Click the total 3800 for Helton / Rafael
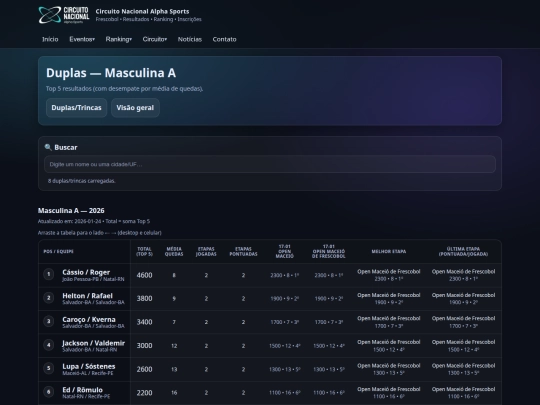This screenshot has height=405, width=540. tap(144, 299)
